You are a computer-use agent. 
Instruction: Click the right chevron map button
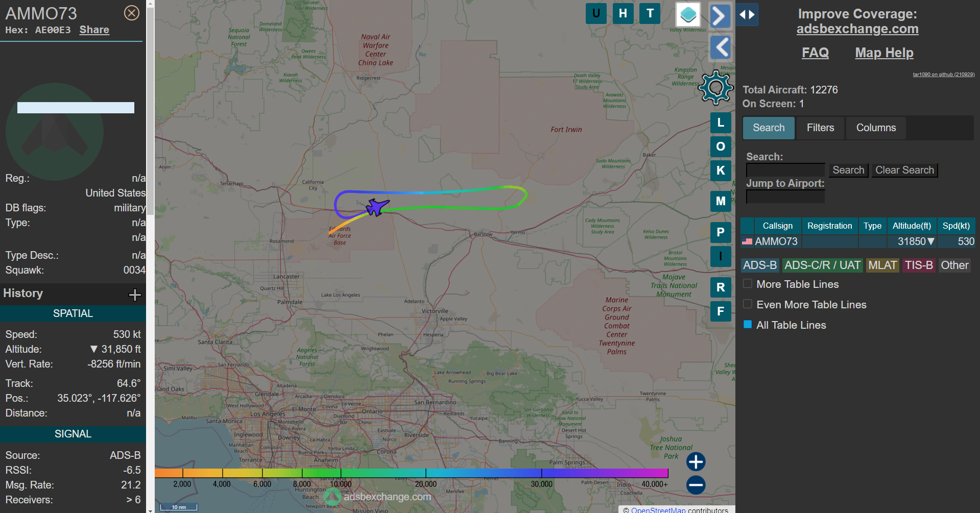(x=720, y=16)
